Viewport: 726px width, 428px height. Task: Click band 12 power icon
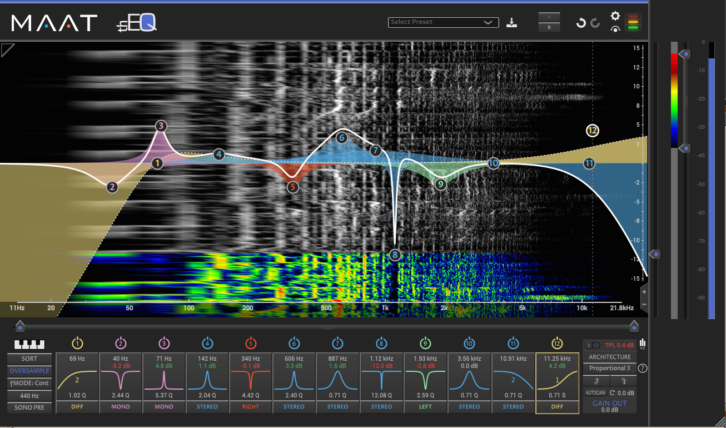coord(557,343)
